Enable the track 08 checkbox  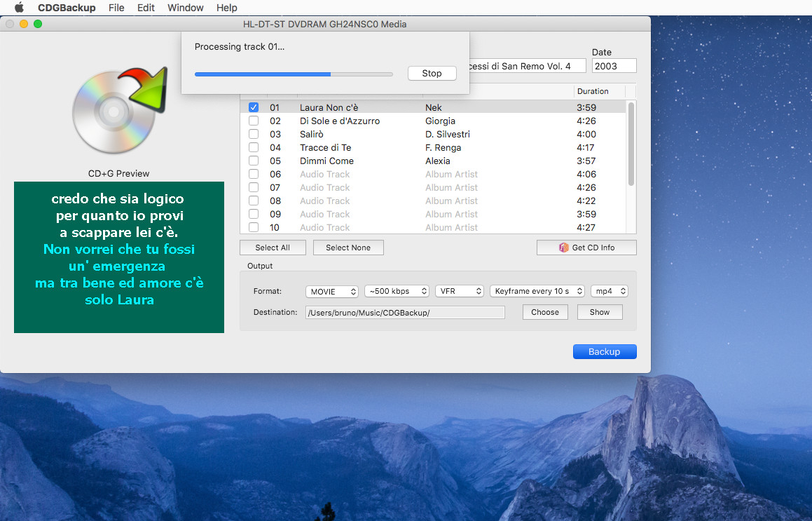pyautogui.click(x=253, y=201)
